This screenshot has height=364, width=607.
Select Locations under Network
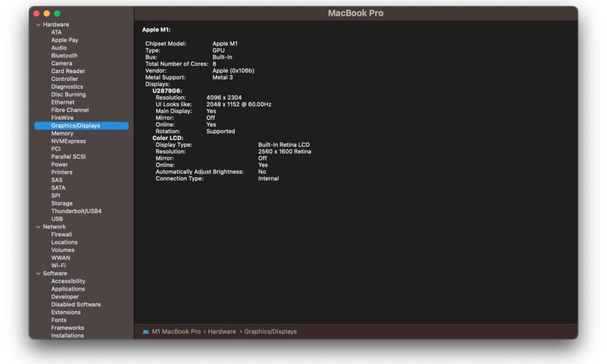(64, 242)
